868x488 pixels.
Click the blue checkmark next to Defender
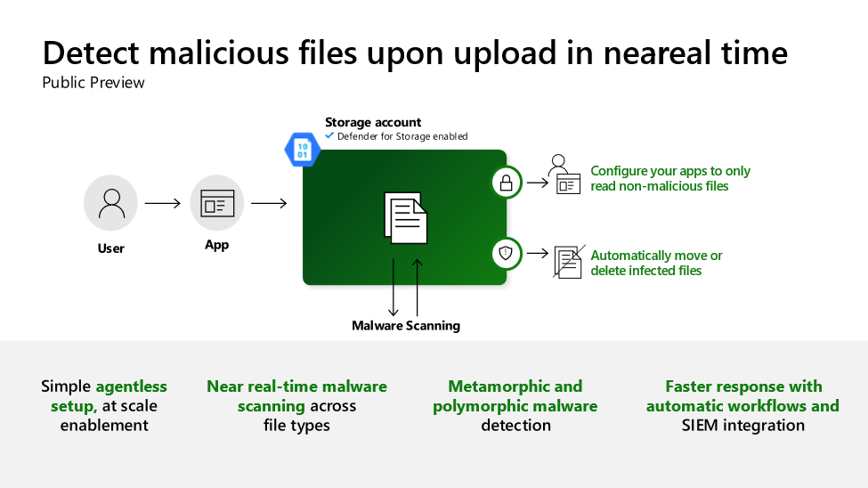click(329, 135)
